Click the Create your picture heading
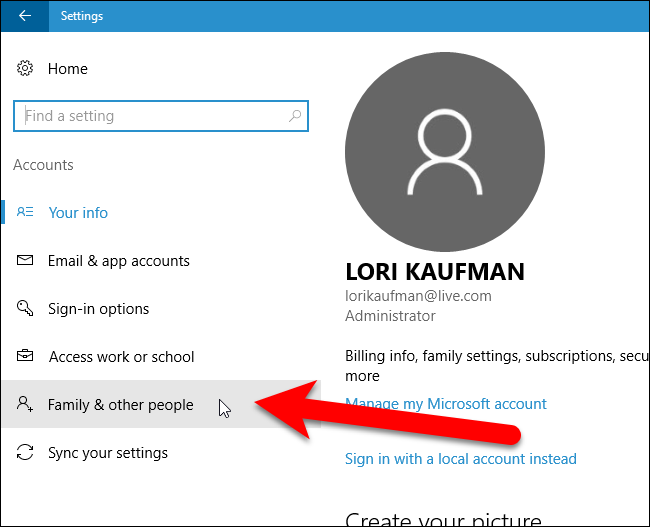 [443, 518]
